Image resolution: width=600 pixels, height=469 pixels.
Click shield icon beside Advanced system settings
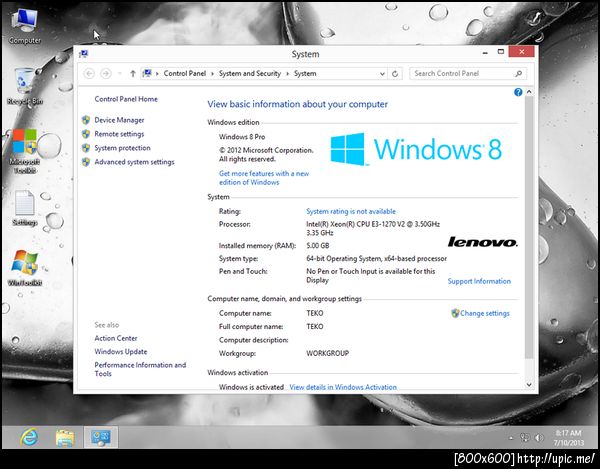point(86,162)
